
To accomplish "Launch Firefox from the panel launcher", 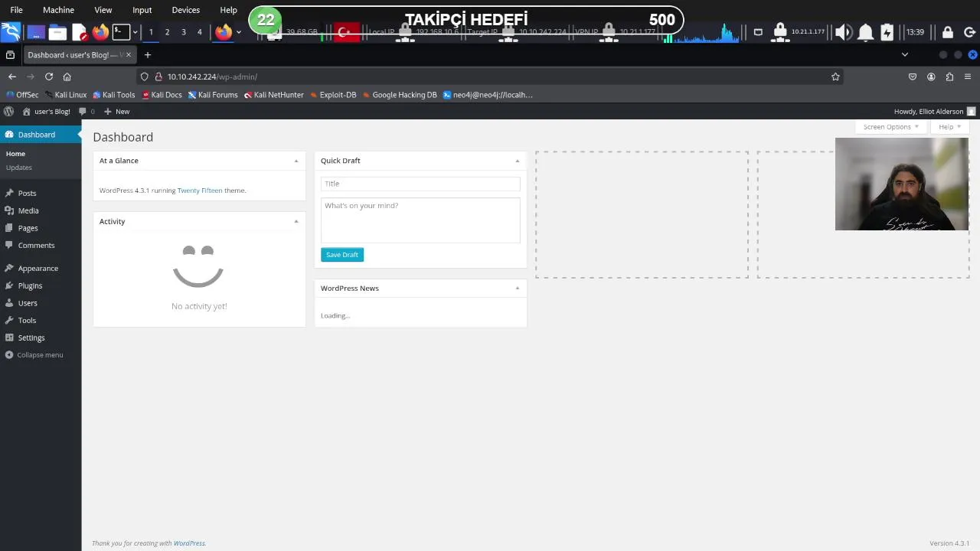I will (100, 32).
